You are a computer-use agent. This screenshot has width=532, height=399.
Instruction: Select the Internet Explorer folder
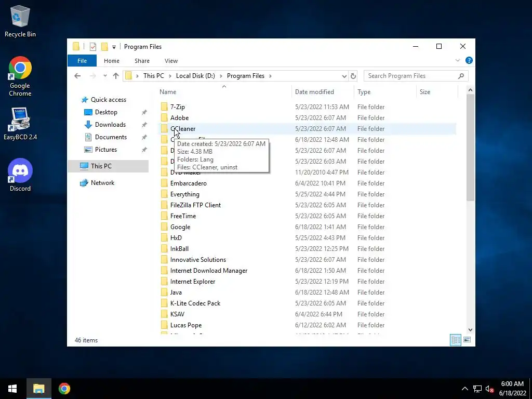(308, 282)
